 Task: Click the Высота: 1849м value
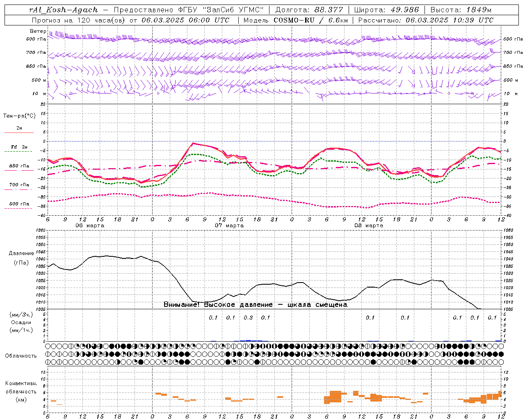pyautogui.click(x=461, y=10)
